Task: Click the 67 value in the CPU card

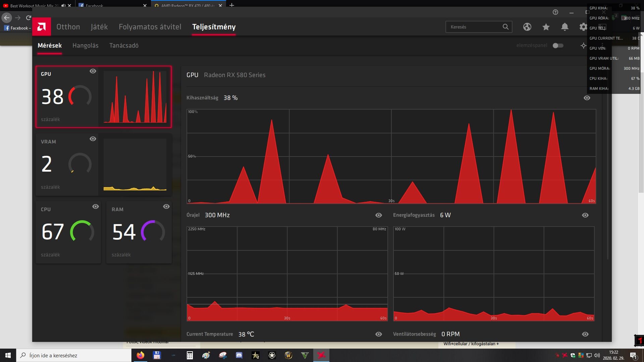Action: pyautogui.click(x=53, y=232)
